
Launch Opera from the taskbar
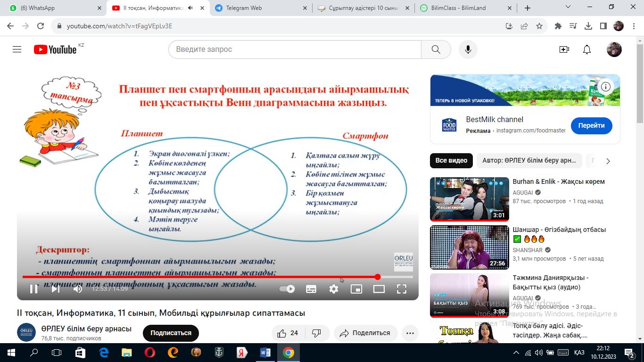150,353
